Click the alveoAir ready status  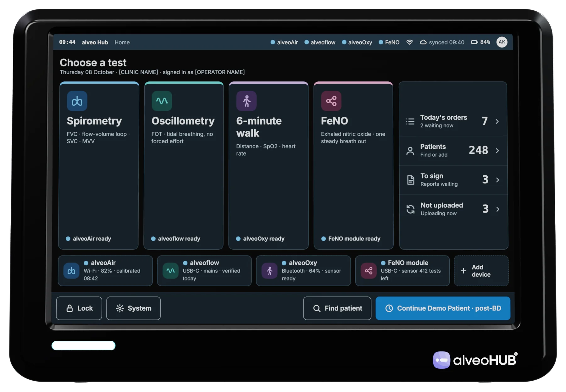point(88,239)
